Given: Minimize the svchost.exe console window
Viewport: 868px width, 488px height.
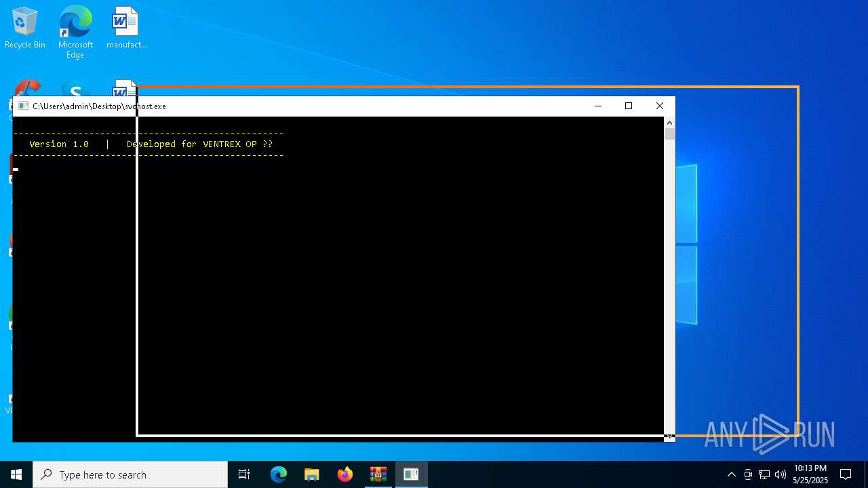Looking at the screenshot, I should click(598, 106).
